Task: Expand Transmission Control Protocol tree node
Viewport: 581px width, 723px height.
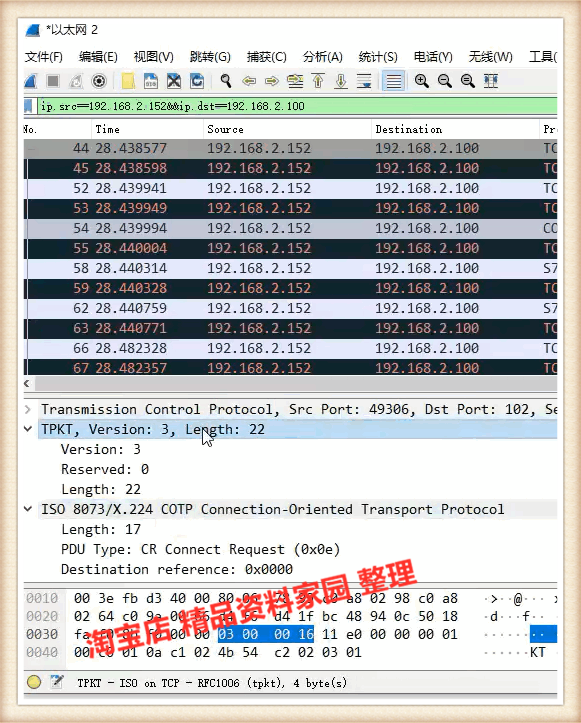Action: click(28, 409)
